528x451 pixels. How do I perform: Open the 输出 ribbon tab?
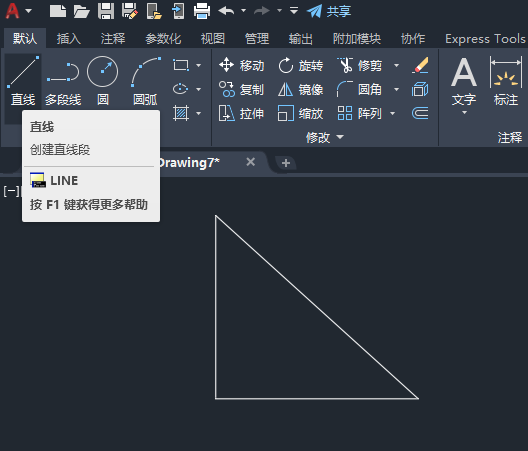[301, 39]
